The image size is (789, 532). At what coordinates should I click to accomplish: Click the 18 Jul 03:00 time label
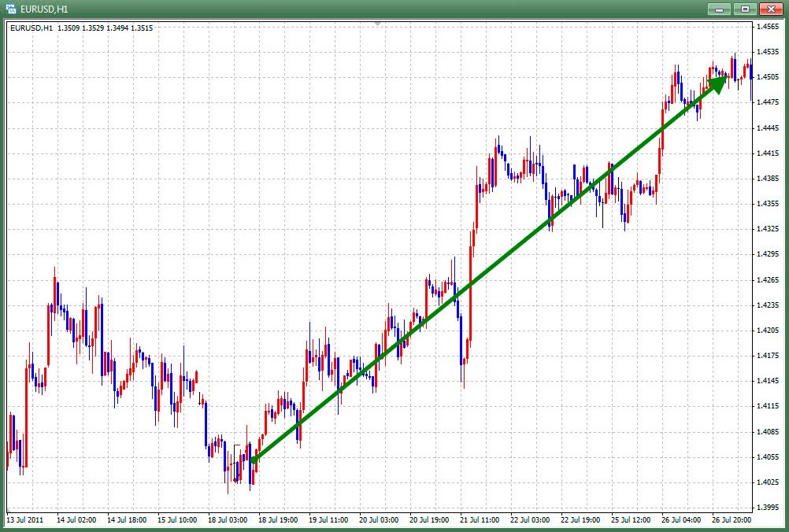pyautogui.click(x=228, y=520)
